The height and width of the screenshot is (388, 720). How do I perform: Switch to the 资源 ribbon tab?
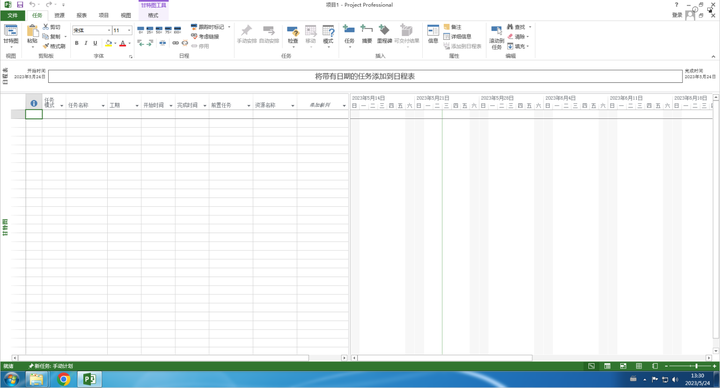pyautogui.click(x=60, y=16)
